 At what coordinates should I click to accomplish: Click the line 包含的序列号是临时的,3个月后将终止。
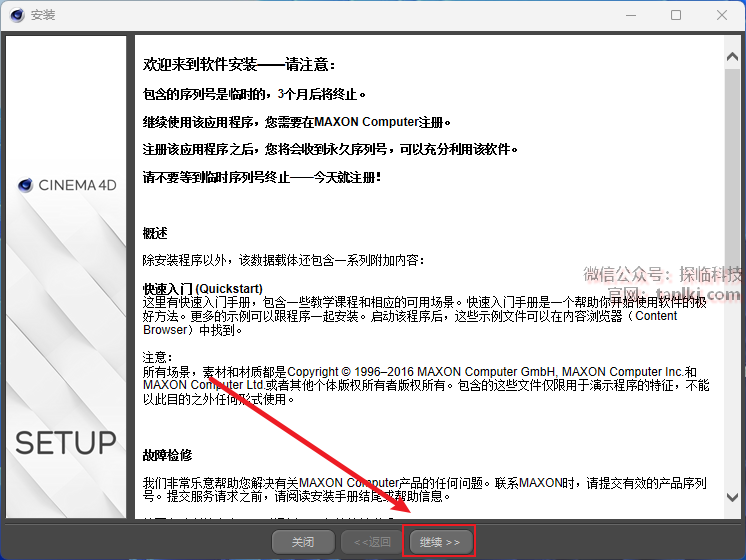[255, 94]
